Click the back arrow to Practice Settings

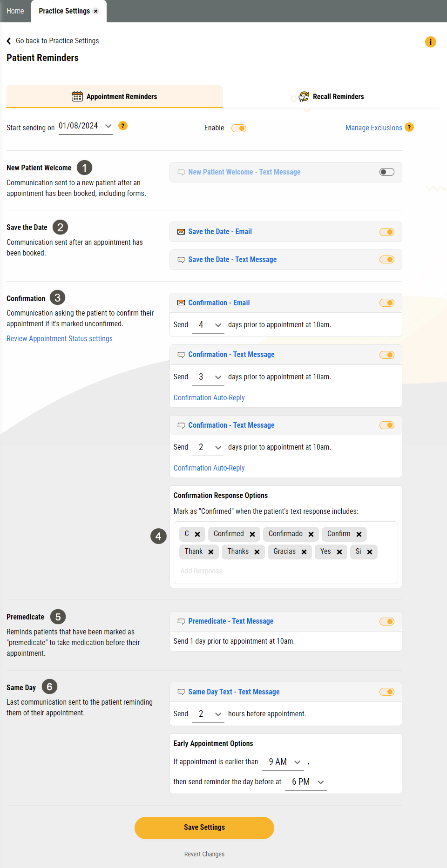(9, 41)
